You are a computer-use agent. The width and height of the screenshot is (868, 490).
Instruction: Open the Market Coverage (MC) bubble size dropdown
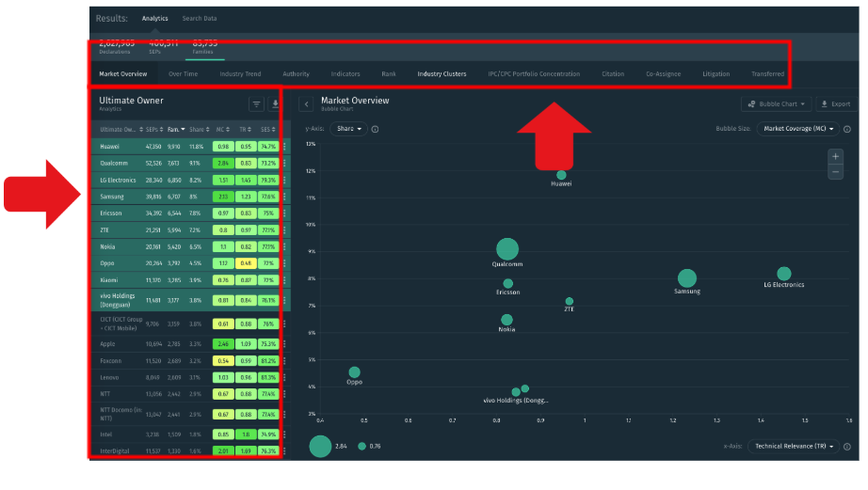click(x=798, y=129)
